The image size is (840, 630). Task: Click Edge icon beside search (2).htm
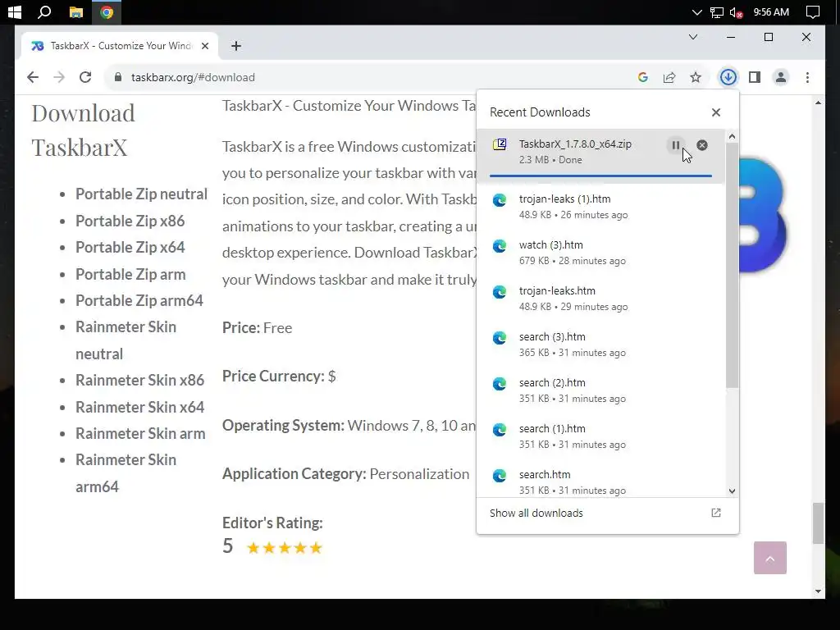click(x=500, y=384)
